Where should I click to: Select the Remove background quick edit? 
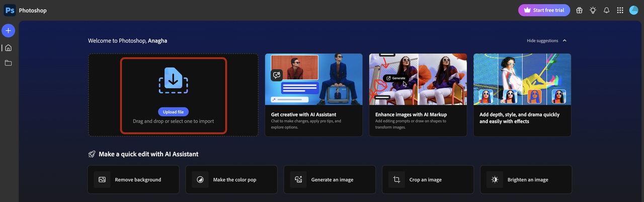pos(133,179)
